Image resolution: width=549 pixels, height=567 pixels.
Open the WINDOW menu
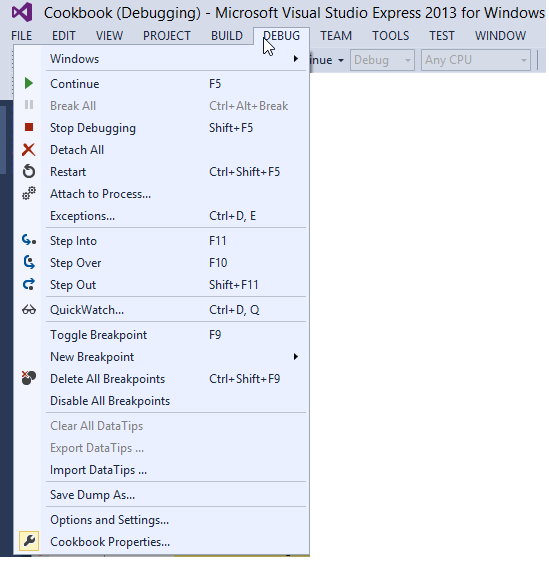500,36
